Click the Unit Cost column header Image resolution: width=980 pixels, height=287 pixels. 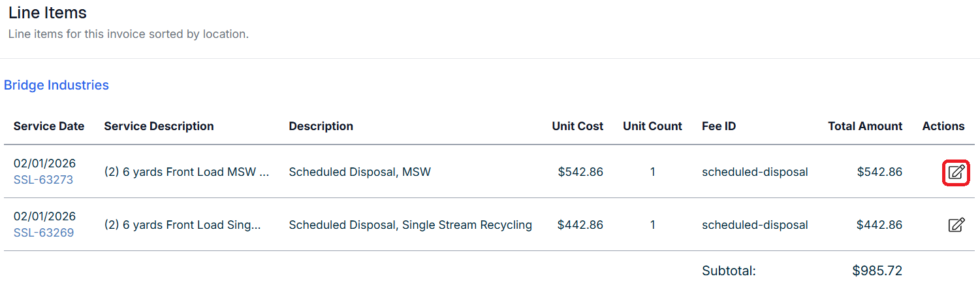[x=577, y=126]
